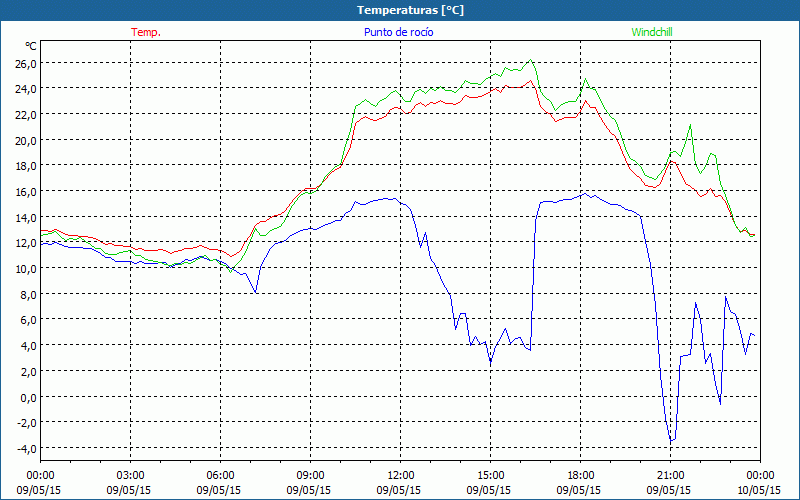Screen dimensions: 800x500
Task: Click the "03:00" time axis label
Action: (x=130, y=476)
